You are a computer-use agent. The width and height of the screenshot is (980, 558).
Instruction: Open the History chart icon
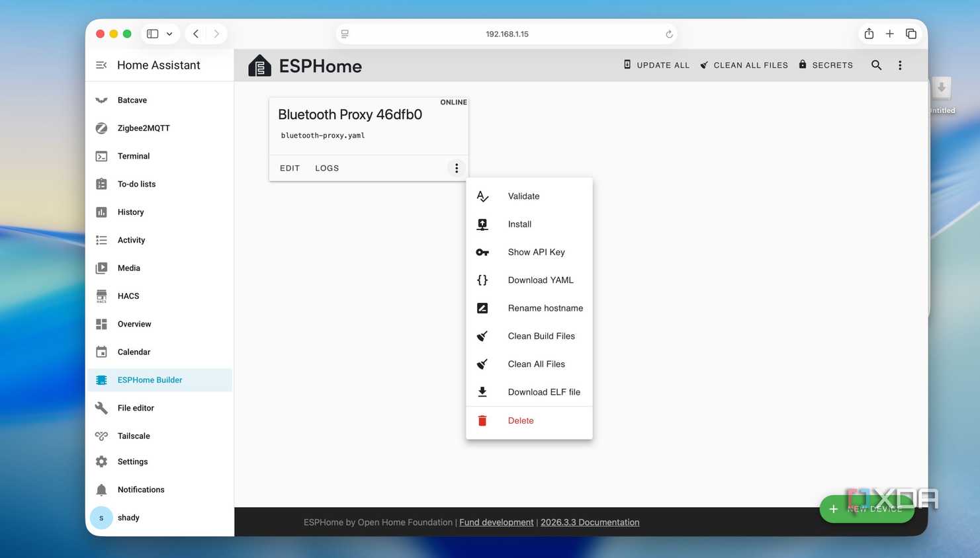click(101, 212)
